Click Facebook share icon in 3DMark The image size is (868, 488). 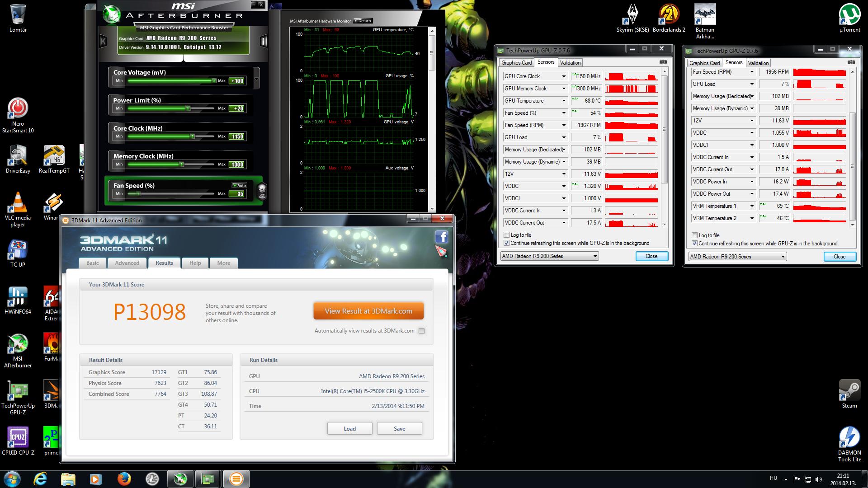click(x=441, y=237)
